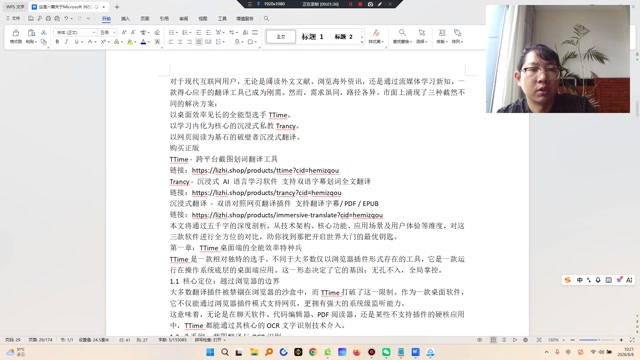Toggle the eye protection mode icon in status bar

(480, 340)
